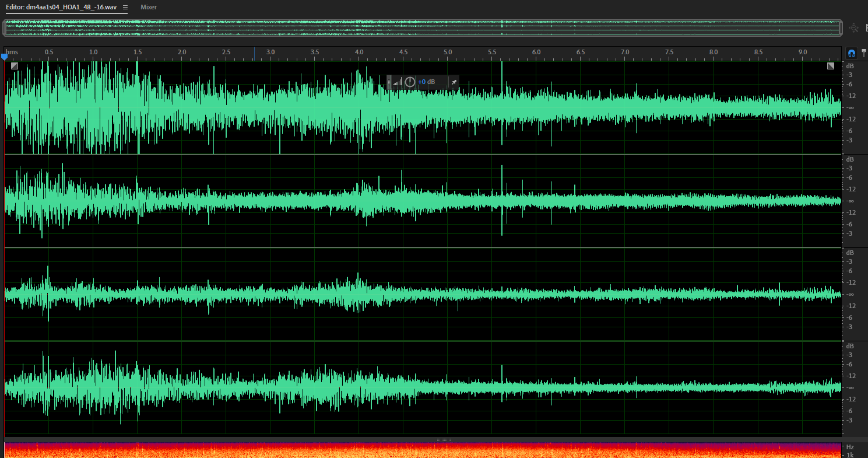Switch to the Mixer tab
Viewport: 868px width, 458px height.
click(x=149, y=7)
